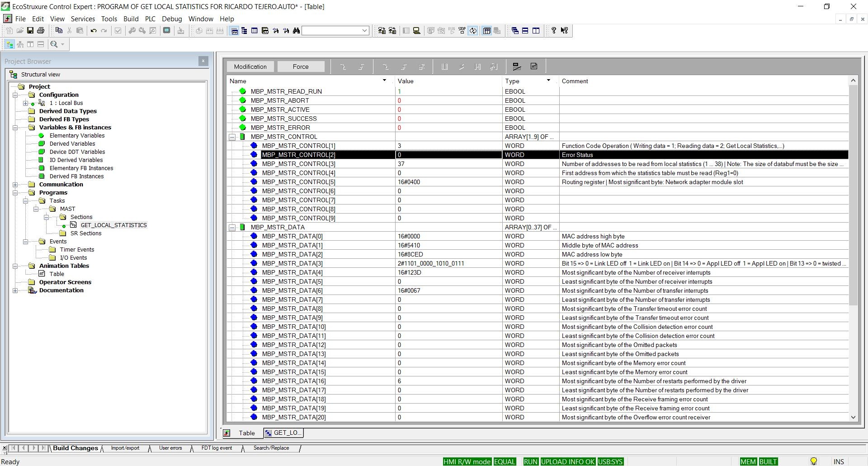
Task: Open the User errors output tab
Action: pyautogui.click(x=170, y=448)
